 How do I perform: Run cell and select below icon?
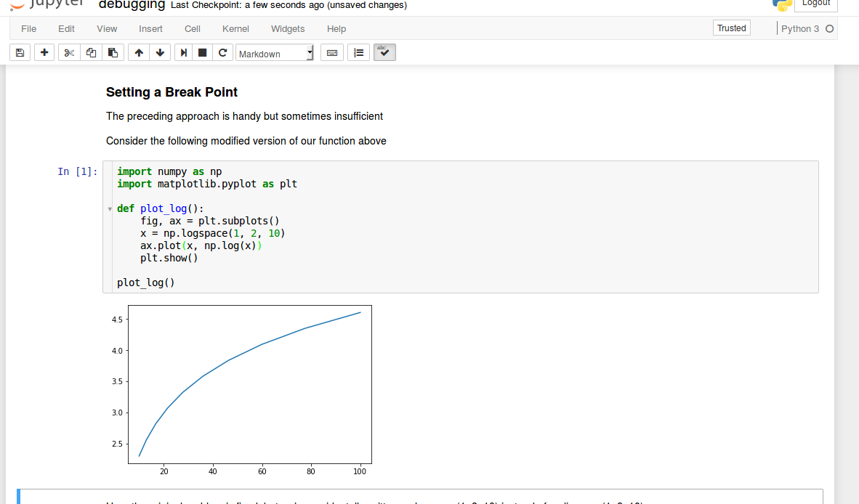184,53
